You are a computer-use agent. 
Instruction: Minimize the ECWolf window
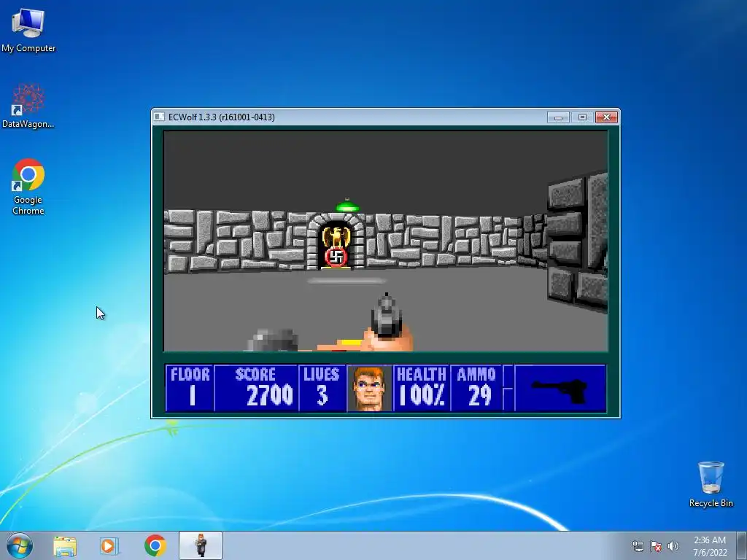coord(558,117)
